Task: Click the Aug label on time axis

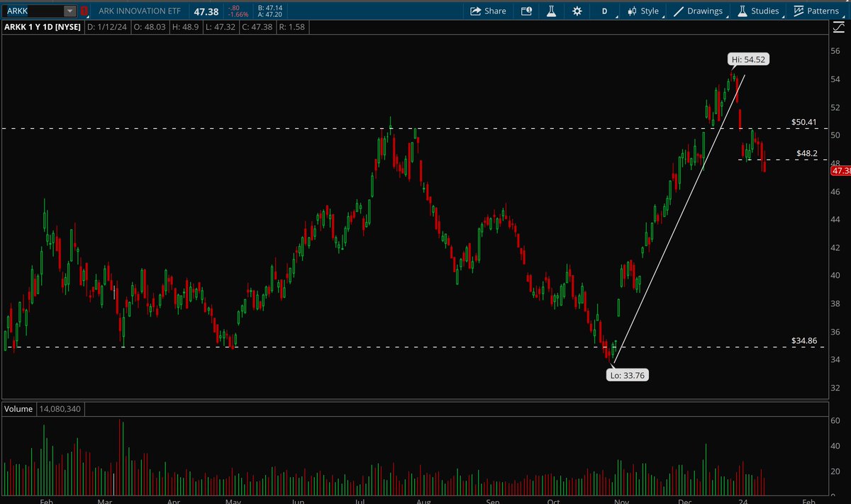Action: [x=423, y=500]
